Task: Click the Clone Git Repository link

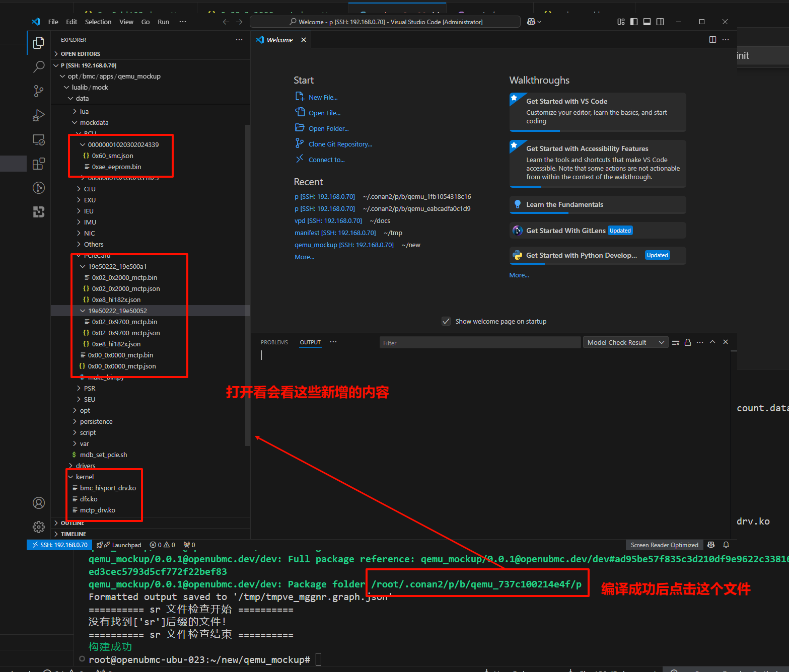Action: click(340, 144)
